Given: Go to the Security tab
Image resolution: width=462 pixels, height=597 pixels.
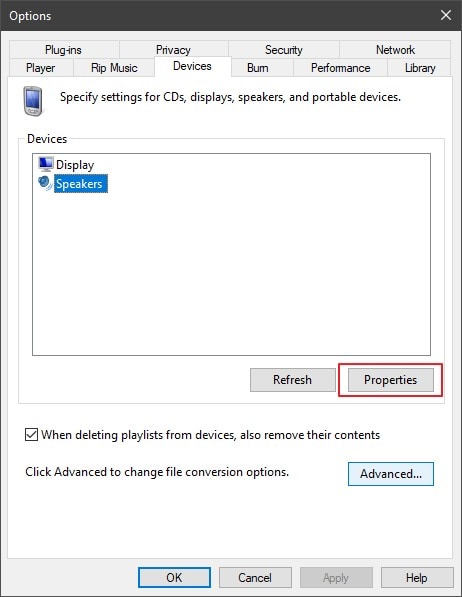Looking at the screenshot, I should pyautogui.click(x=284, y=49).
